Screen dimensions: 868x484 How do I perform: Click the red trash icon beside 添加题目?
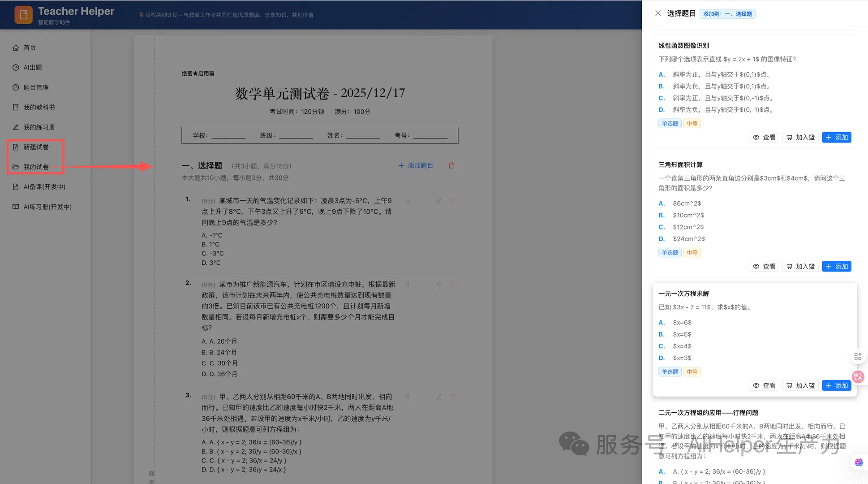tap(451, 165)
